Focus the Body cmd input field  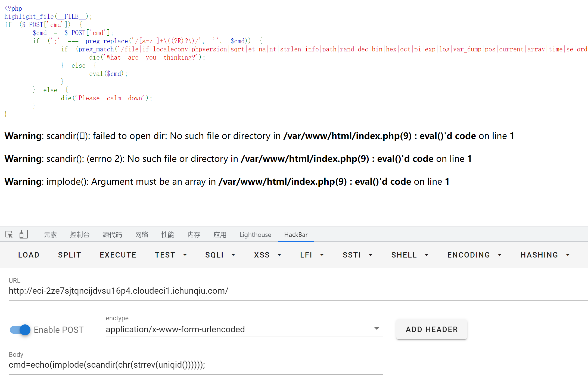[x=196, y=365]
